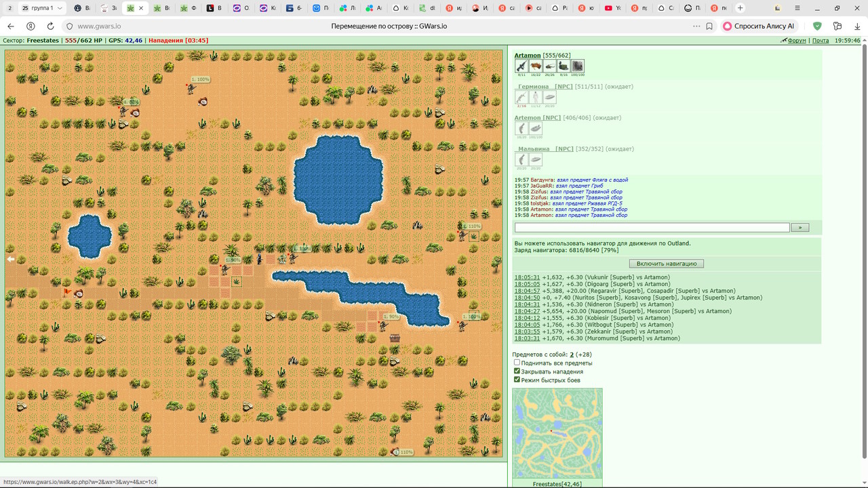Image resolution: width=868 pixels, height=488 pixels.
Task: Open the Форум link
Action: pyautogui.click(x=797, y=41)
